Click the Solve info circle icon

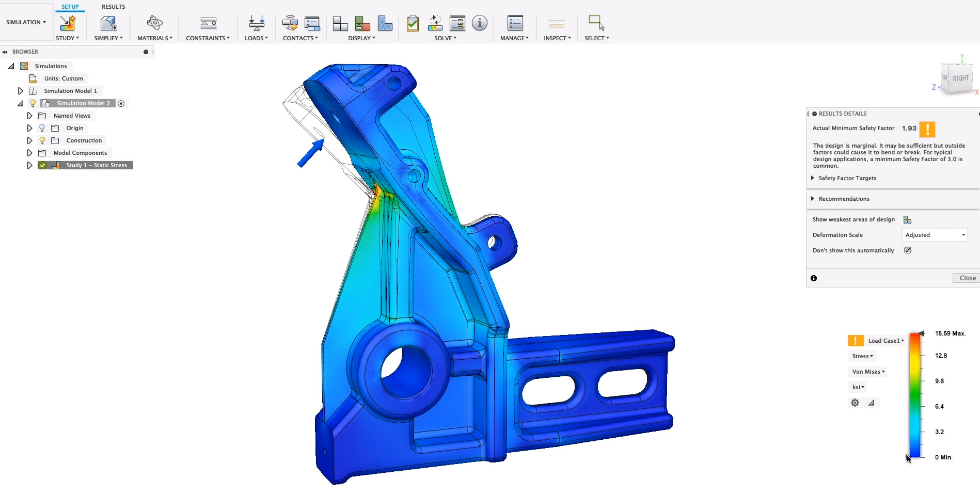click(x=480, y=23)
